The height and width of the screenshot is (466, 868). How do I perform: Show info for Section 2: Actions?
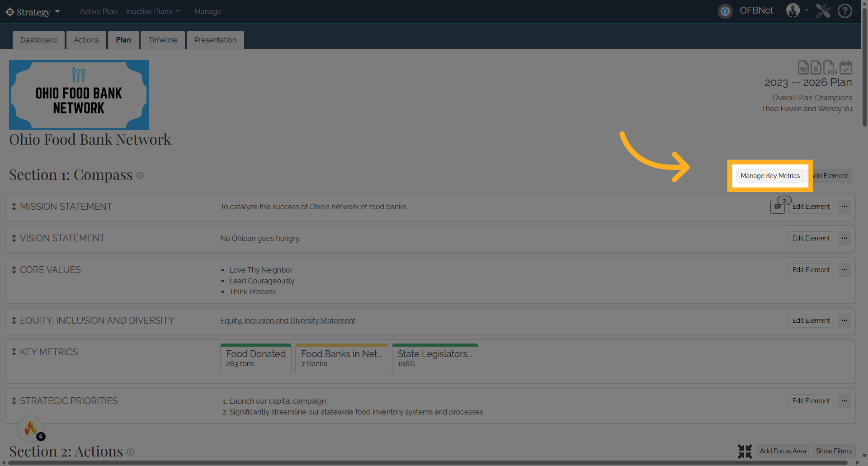[x=131, y=452]
